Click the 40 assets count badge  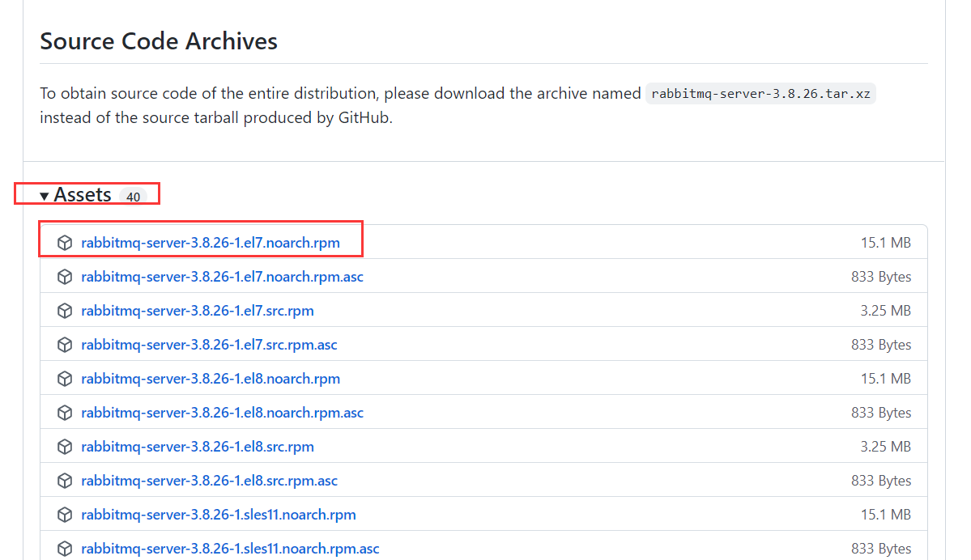point(133,196)
